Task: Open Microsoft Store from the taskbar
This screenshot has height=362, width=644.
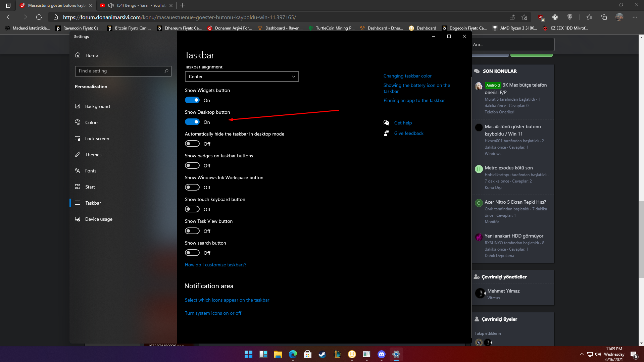Action: [x=308, y=354]
